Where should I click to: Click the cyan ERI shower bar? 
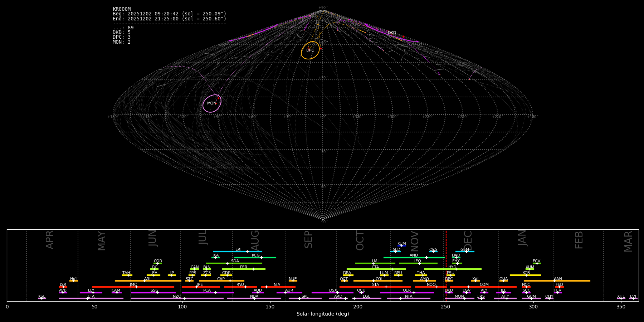(x=238, y=252)
